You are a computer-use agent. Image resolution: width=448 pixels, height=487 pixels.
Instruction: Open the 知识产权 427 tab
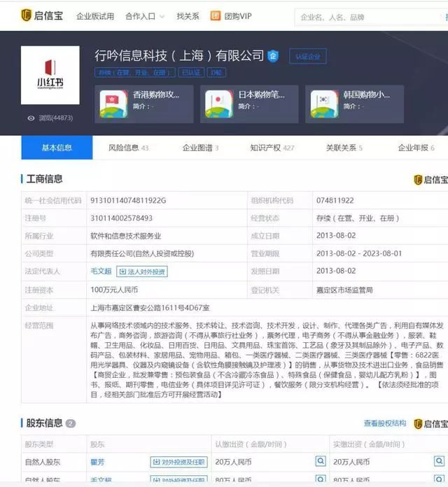pyautogui.click(x=272, y=148)
